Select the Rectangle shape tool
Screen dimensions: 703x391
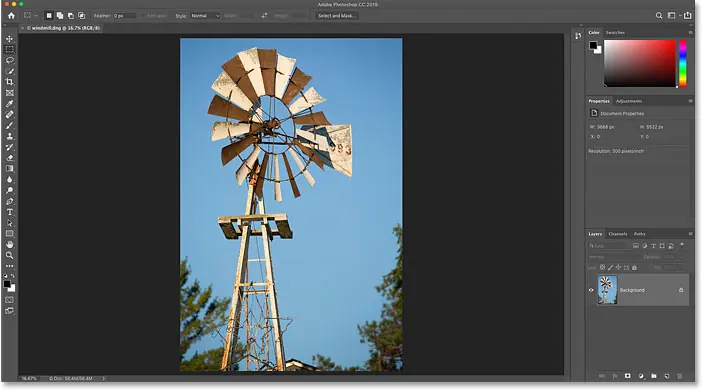point(9,234)
